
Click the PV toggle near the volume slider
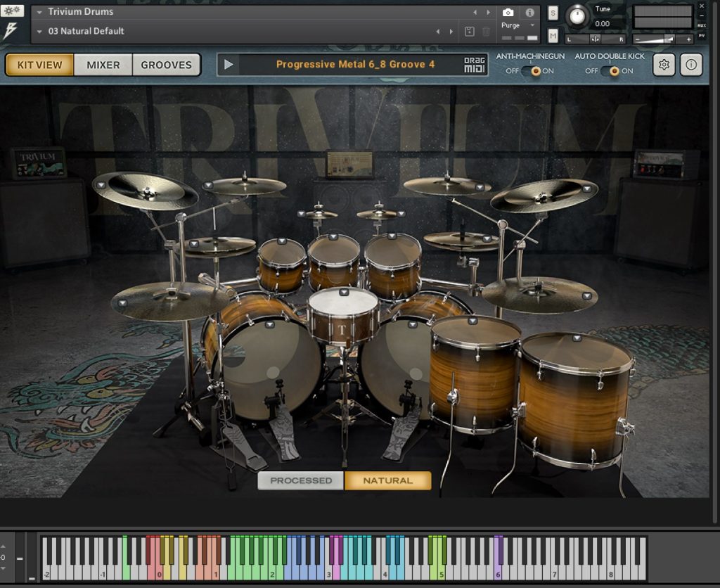[702, 36]
